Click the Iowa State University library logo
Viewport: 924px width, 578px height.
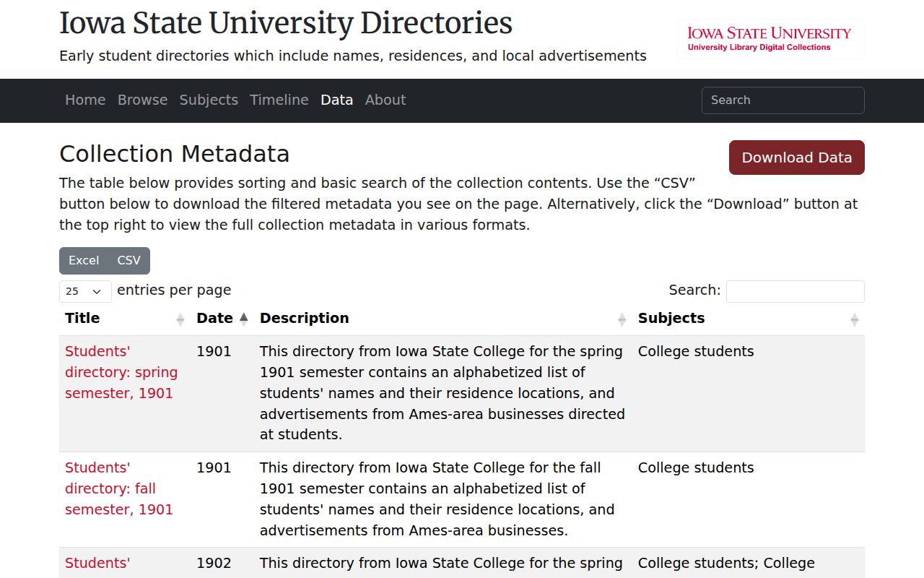pyautogui.click(x=770, y=39)
